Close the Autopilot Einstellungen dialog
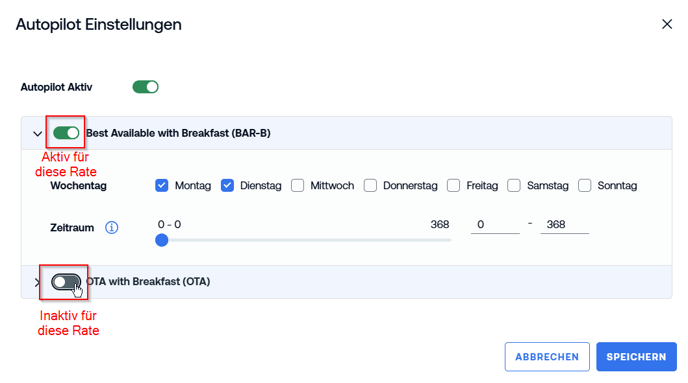 (x=667, y=24)
